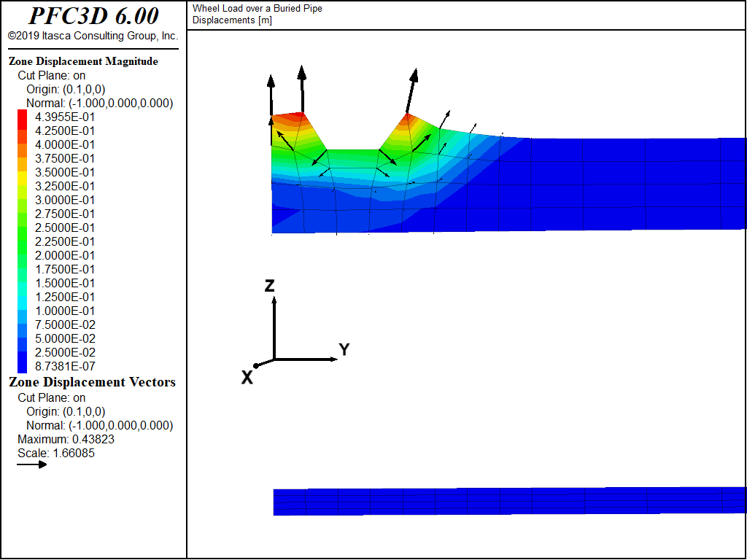The width and height of the screenshot is (747, 560).
Task: Click 'Cut Plane: on' under Displacement Magnitude
Action: pyautogui.click(x=52, y=76)
